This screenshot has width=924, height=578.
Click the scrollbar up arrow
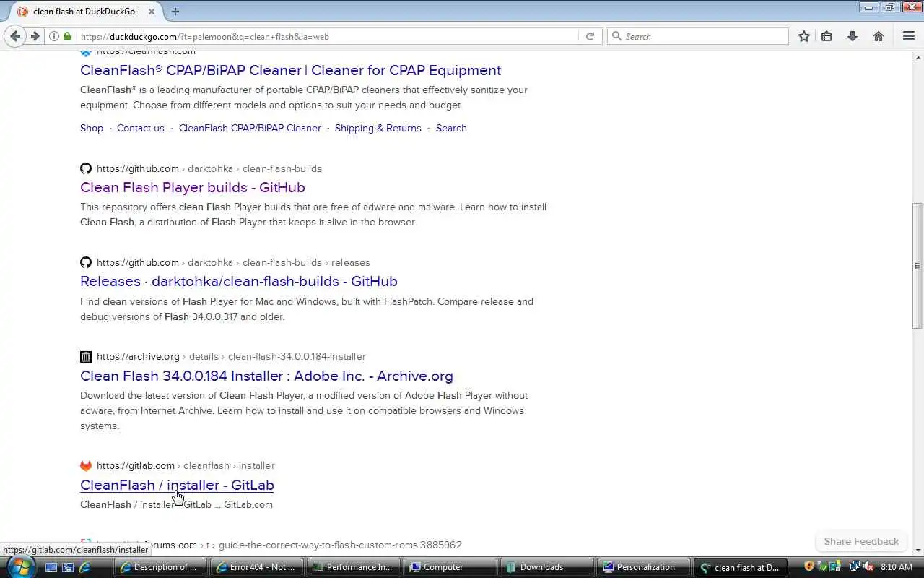918,56
